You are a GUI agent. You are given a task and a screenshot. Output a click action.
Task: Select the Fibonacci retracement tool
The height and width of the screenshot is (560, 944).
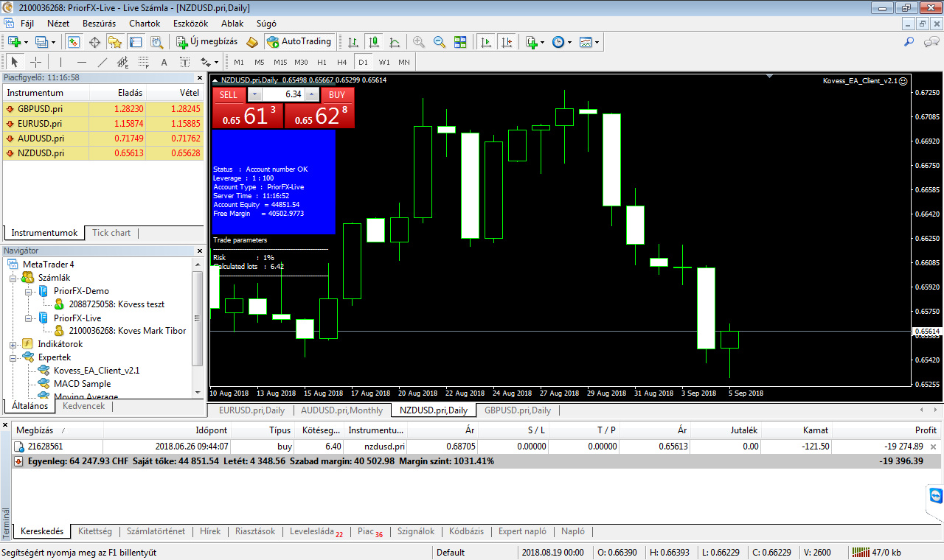tap(144, 62)
